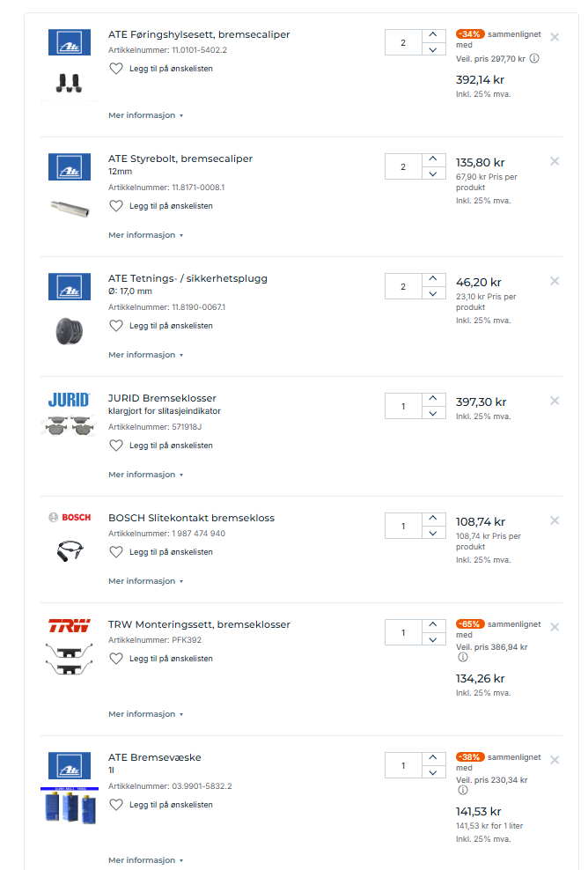This screenshot has width=588, height=870.
Task: Add ATE Tetningsplugg to wishlist link
Action: [171, 326]
